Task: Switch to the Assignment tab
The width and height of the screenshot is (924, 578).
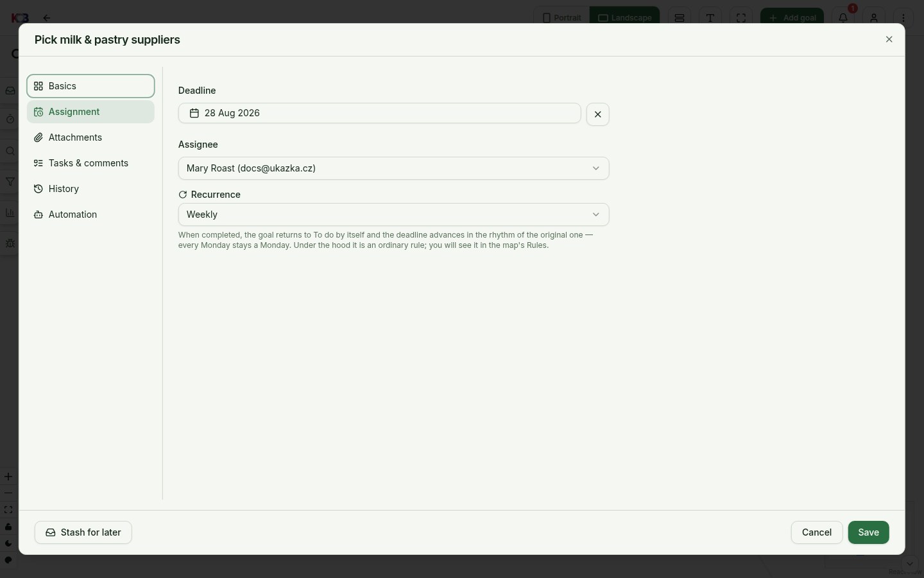Action: pyautogui.click(x=90, y=112)
